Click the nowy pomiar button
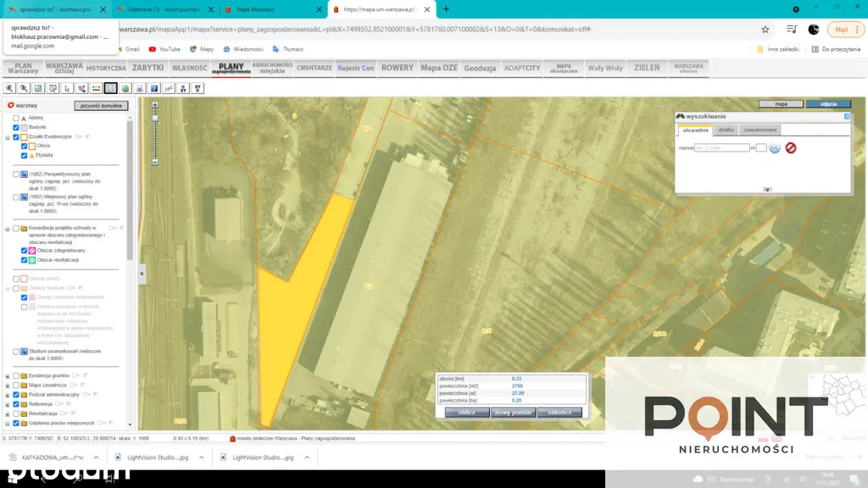 (514, 413)
